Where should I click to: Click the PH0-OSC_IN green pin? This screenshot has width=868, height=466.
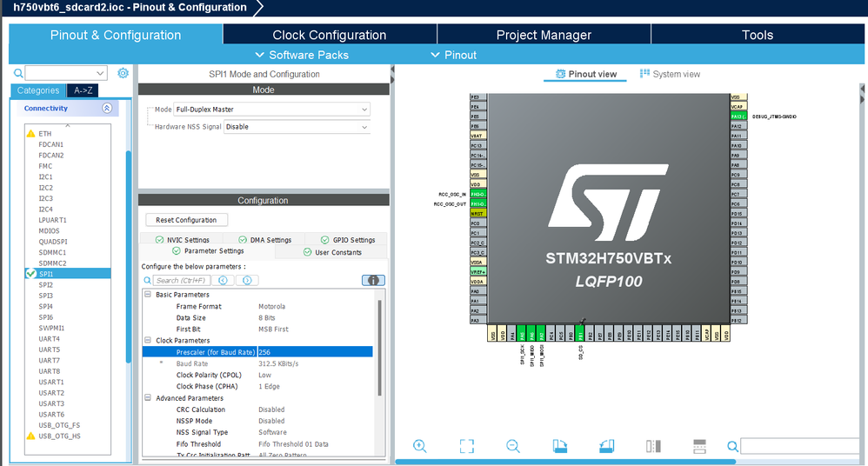tap(477, 194)
